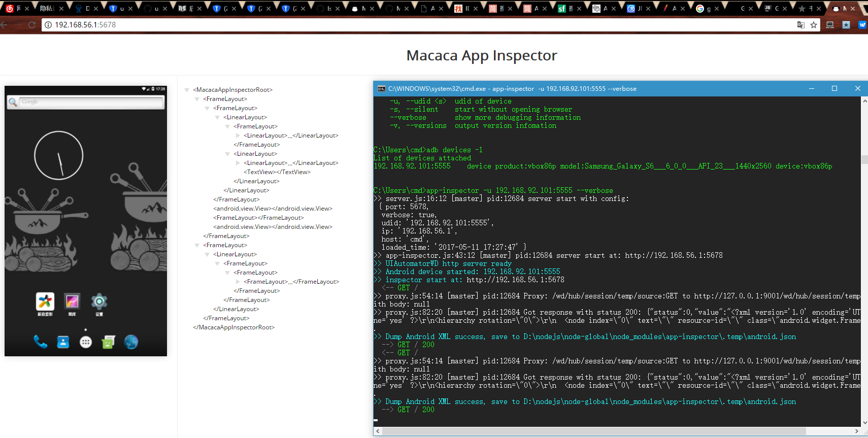This screenshot has width=868, height=438.
Task: Click the address bar showing 192.168.56.1:5678
Action: tap(406, 25)
